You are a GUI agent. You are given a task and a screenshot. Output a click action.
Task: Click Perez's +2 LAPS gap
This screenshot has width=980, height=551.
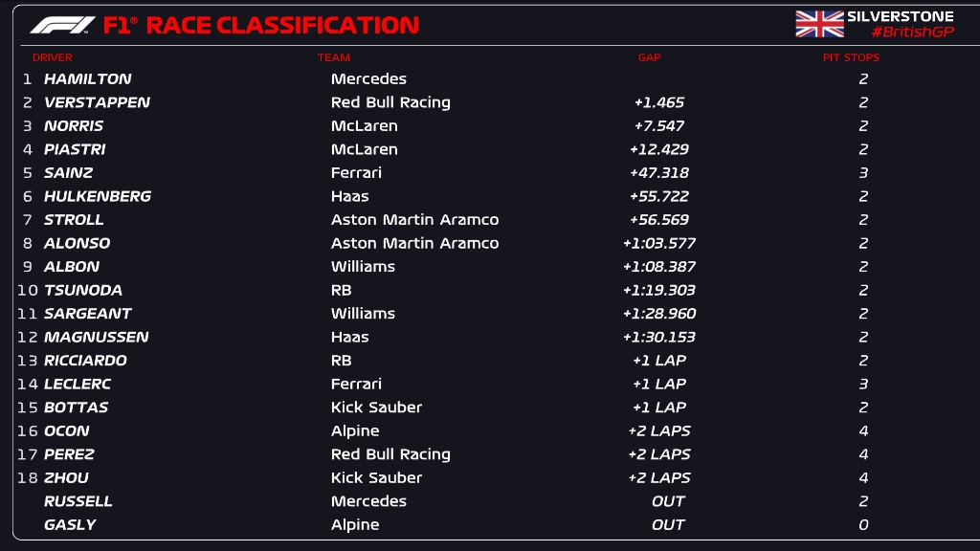pyautogui.click(x=659, y=454)
